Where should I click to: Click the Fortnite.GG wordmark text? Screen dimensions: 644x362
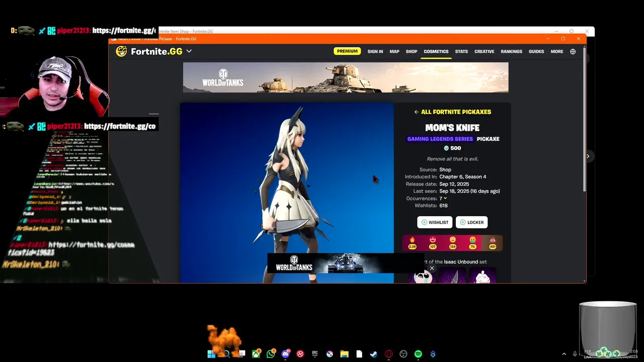[x=156, y=51]
